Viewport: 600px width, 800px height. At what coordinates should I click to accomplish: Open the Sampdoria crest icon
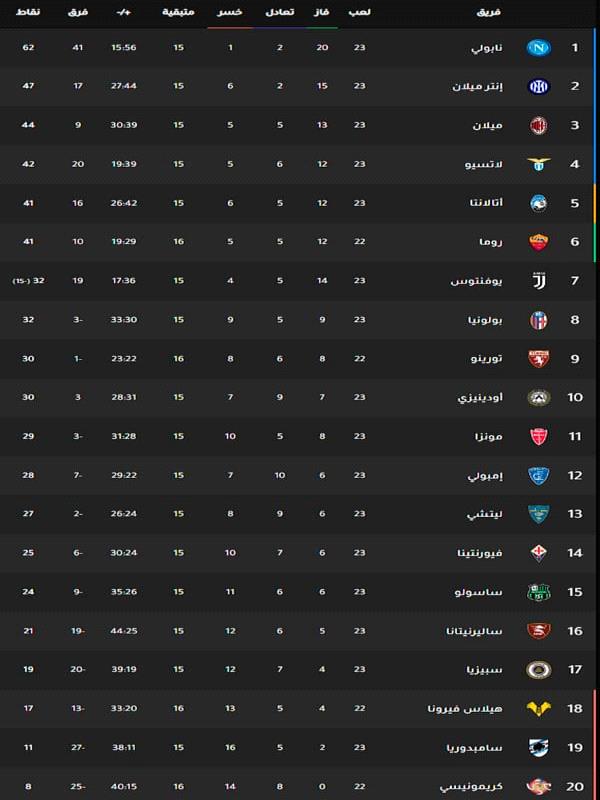[x=539, y=747]
